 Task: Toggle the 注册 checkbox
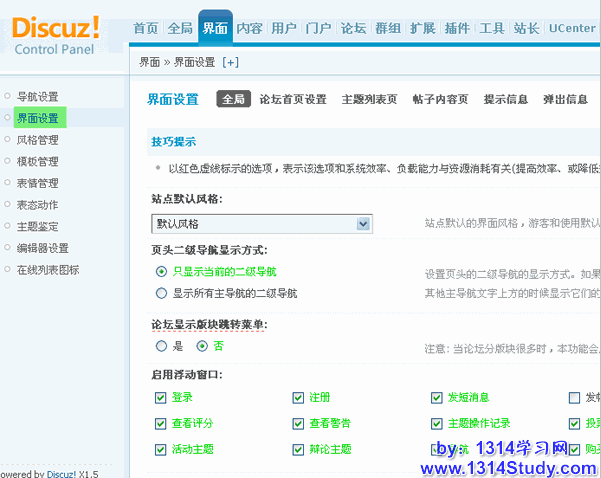tap(298, 398)
